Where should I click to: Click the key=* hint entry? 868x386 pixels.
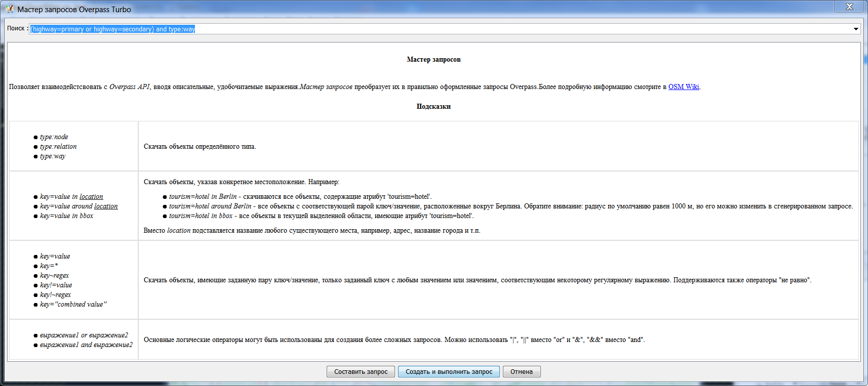(49, 266)
